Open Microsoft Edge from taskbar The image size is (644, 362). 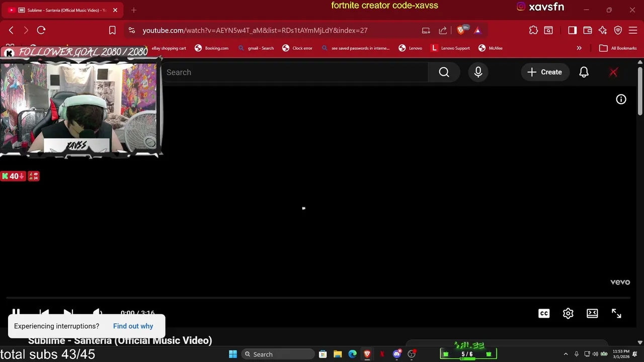(353, 354)
